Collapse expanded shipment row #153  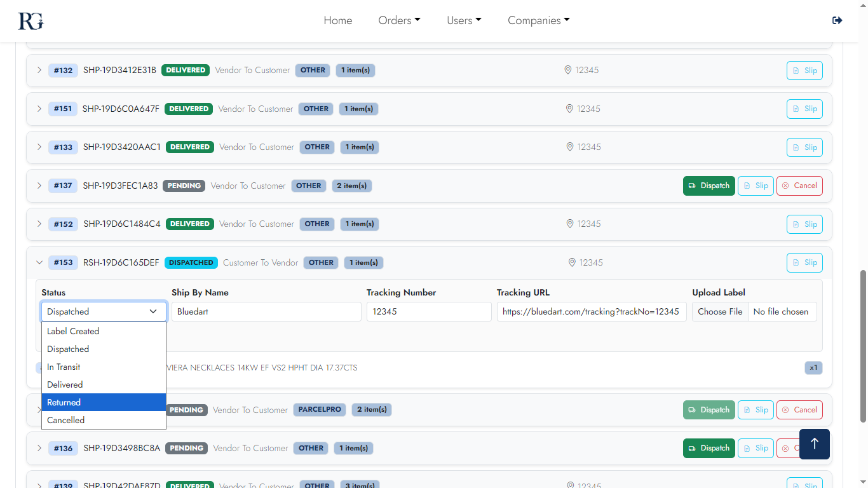[x=39, y=263]
